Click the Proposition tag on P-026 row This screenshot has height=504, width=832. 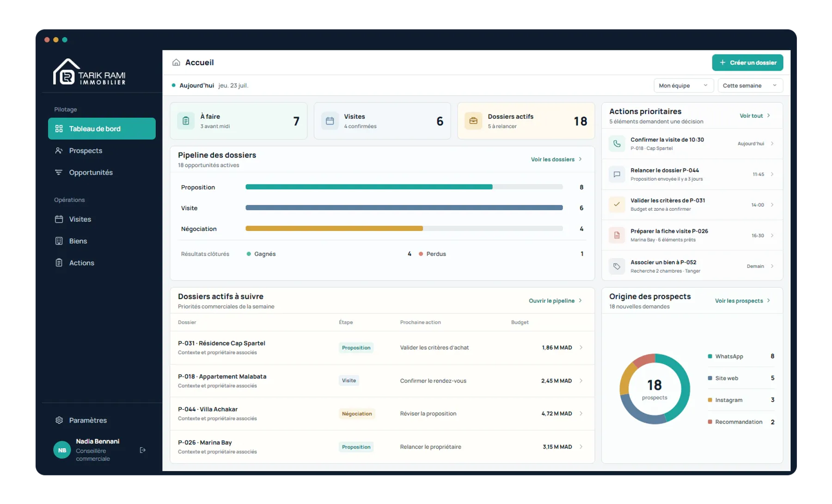356,447
